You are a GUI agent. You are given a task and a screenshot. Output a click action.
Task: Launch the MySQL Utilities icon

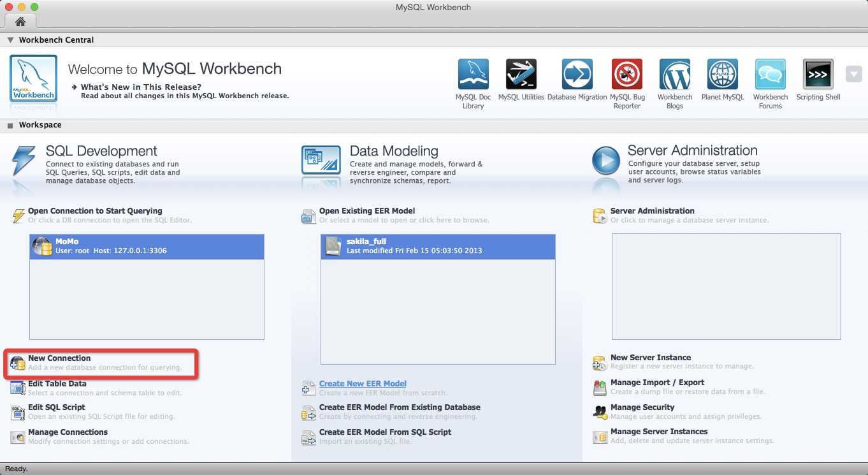[x=521, y=74]
